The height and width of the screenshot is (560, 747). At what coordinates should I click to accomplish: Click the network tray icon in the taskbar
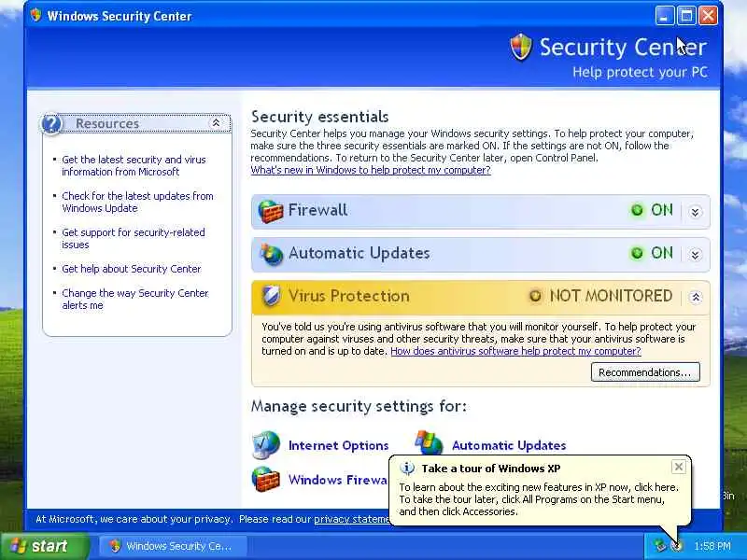pyautogui.click(x=659, y=545)
